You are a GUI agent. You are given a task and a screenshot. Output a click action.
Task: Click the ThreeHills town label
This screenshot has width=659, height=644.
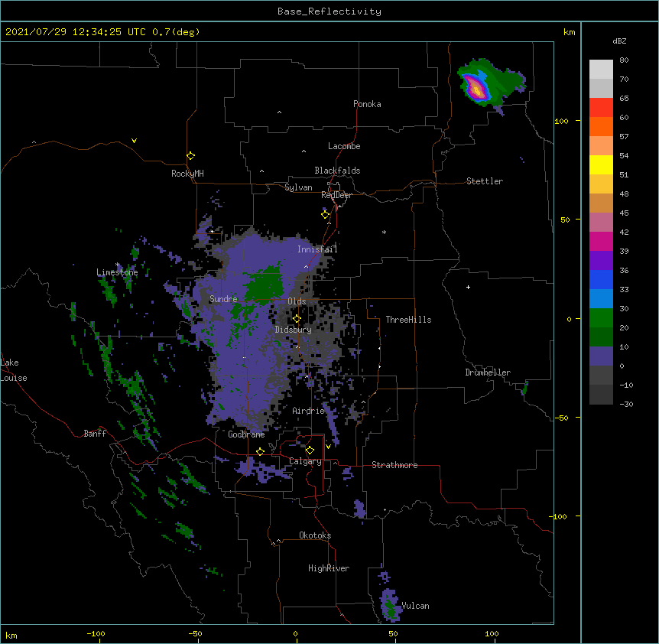coord(408,320)
